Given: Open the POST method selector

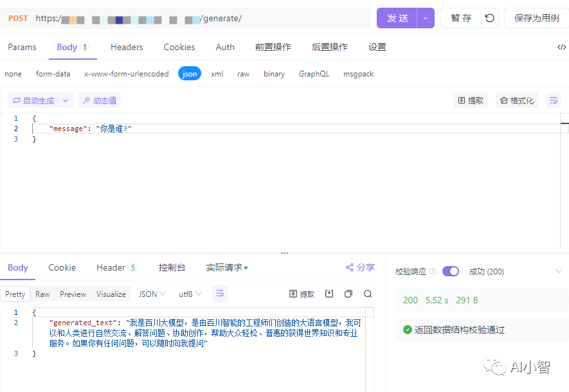Looking at the screenshot, I should pos(18,18).
